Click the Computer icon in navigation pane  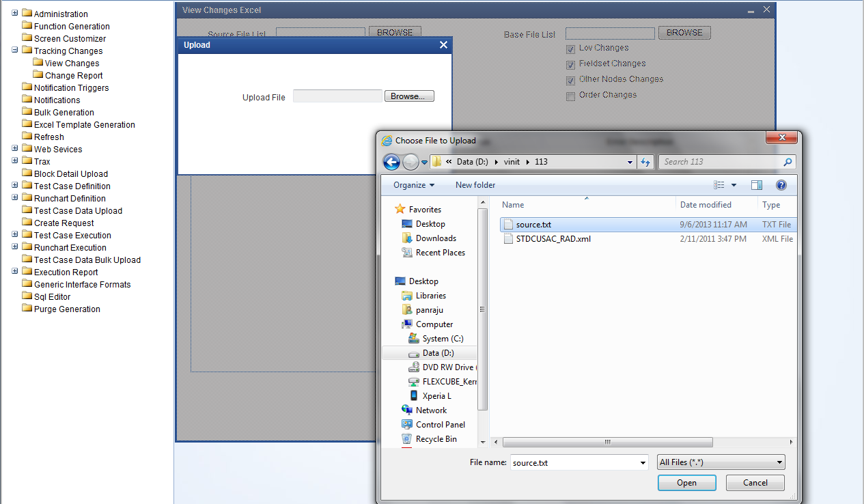click(x=407, y=324)
